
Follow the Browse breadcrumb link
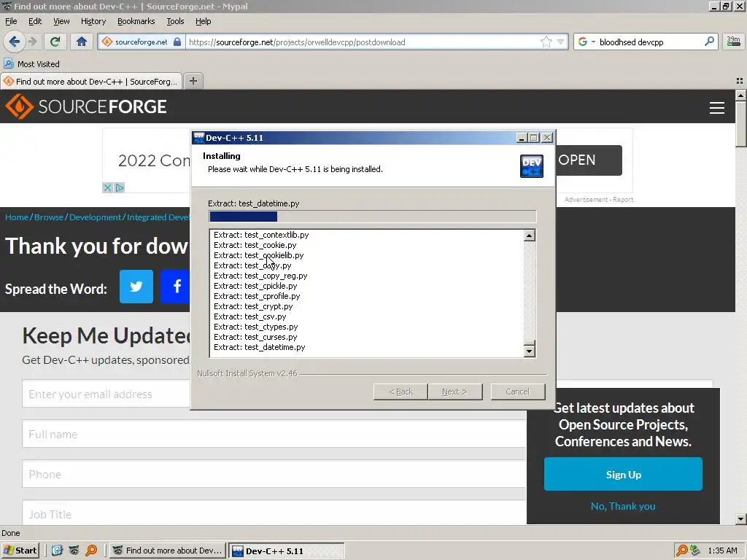click(49, 217)
